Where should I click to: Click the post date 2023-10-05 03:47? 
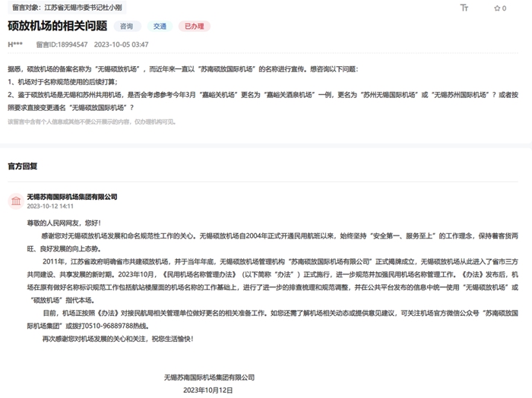(121, 44)
